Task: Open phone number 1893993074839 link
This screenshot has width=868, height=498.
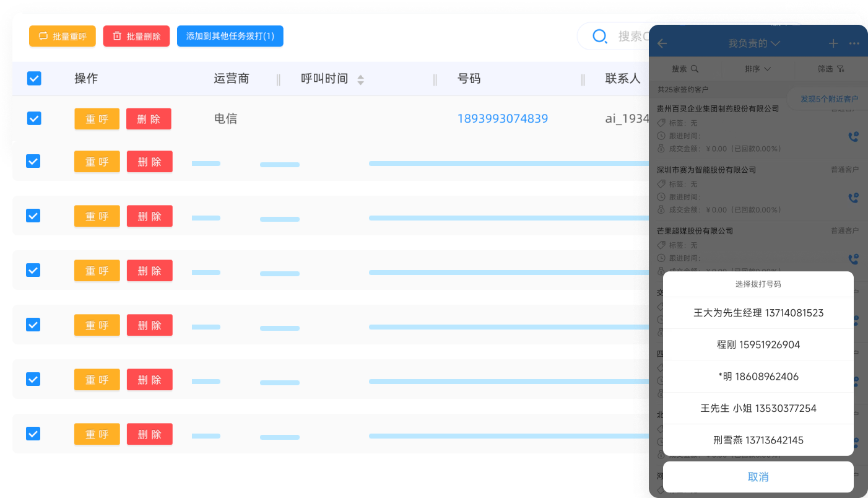Action: (x=503, y=118)
